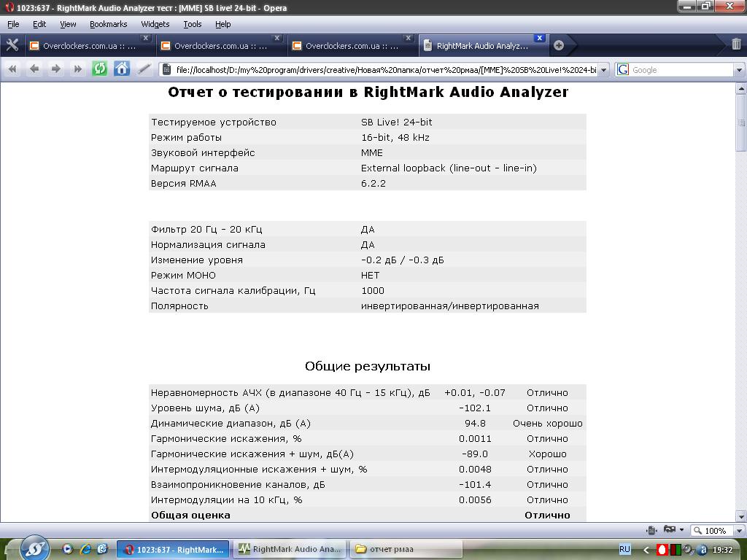Click the green-red meter tray icon
747x560 pixels.
pos(676,550)
